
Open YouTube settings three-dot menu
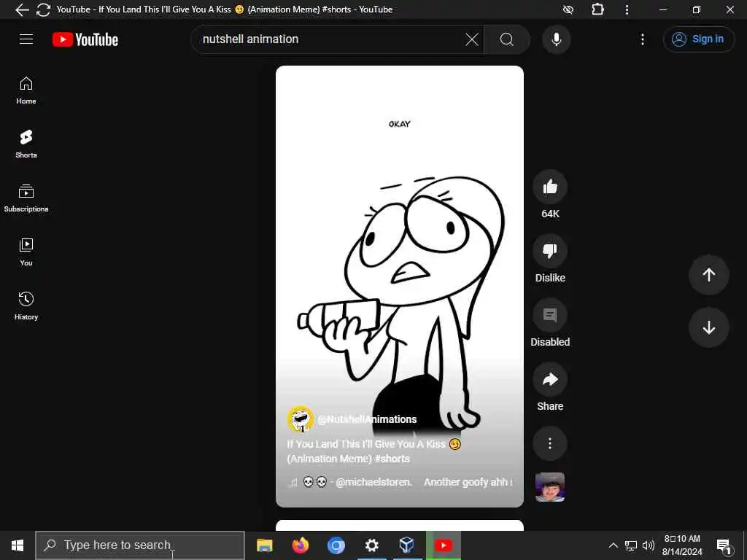[642, 39]
